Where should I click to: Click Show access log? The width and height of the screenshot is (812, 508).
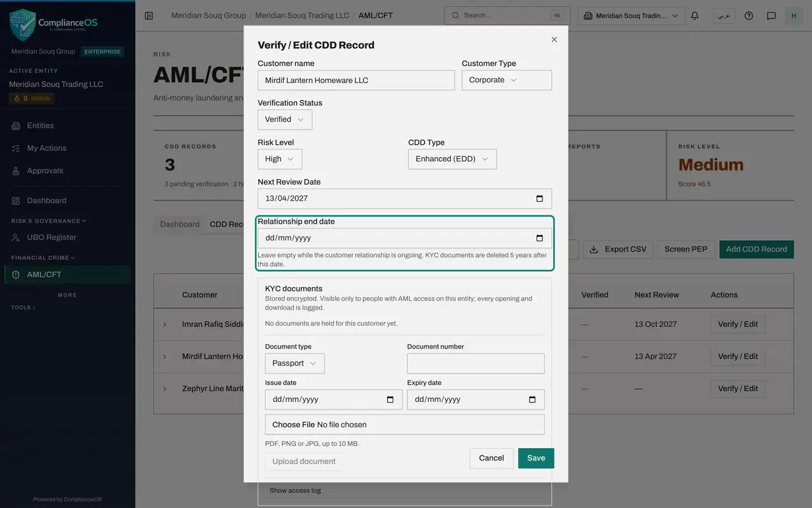[x=295, y=490]
